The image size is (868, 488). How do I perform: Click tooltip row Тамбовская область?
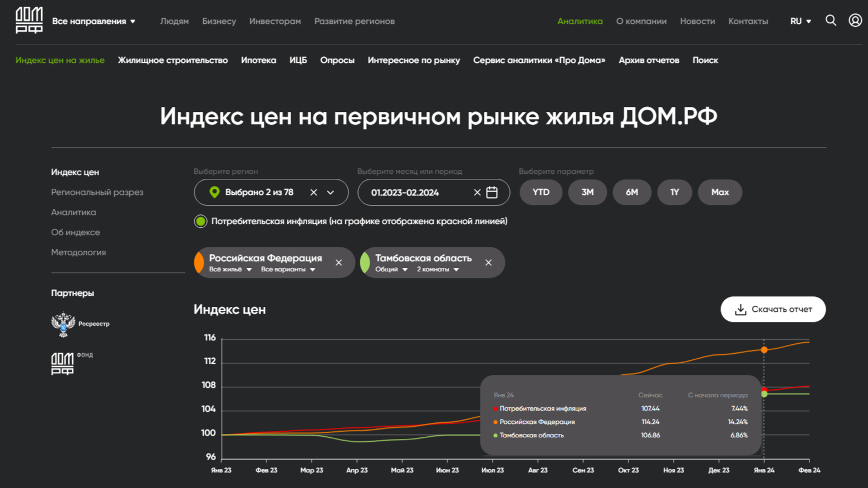[620, 435]
